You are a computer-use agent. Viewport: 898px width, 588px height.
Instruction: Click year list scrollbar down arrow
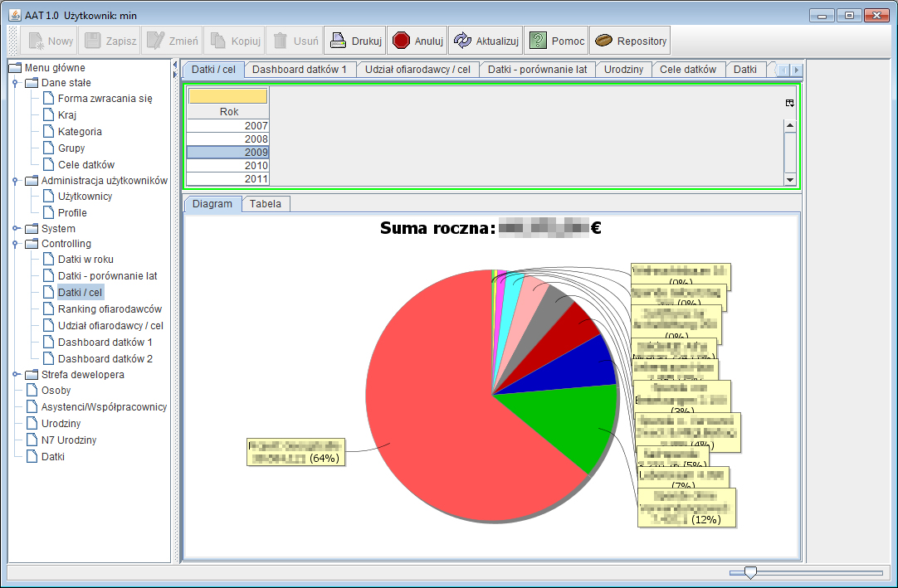pyautogui.click(x=790, y=179)
